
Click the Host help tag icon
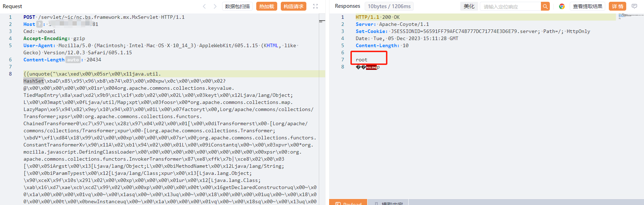point(39,24)
